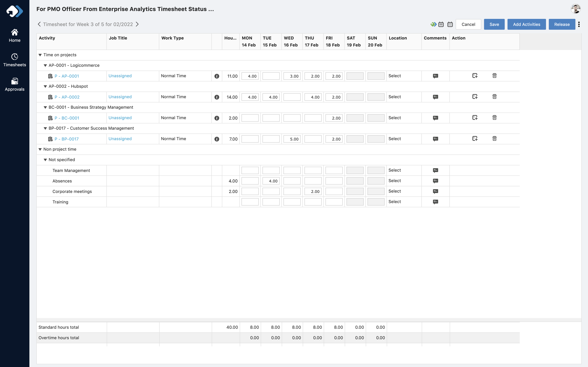Open Location Select dropdown for Training row
Viewport: 588px width, 367px height.
[x=395, y=202]
